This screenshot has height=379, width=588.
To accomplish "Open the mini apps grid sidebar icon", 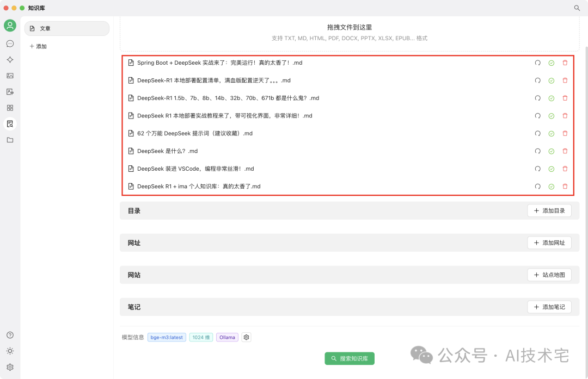I will (x=10, y=108).
